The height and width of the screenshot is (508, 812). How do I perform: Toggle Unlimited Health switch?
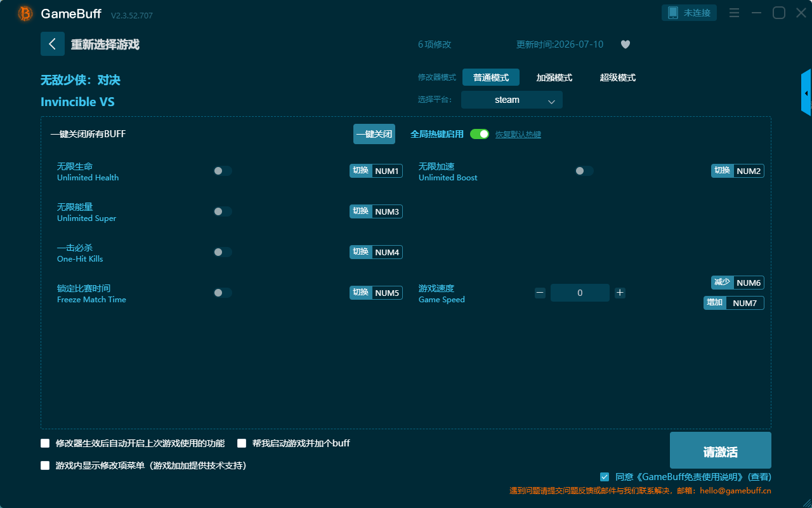tap(223, 171)
